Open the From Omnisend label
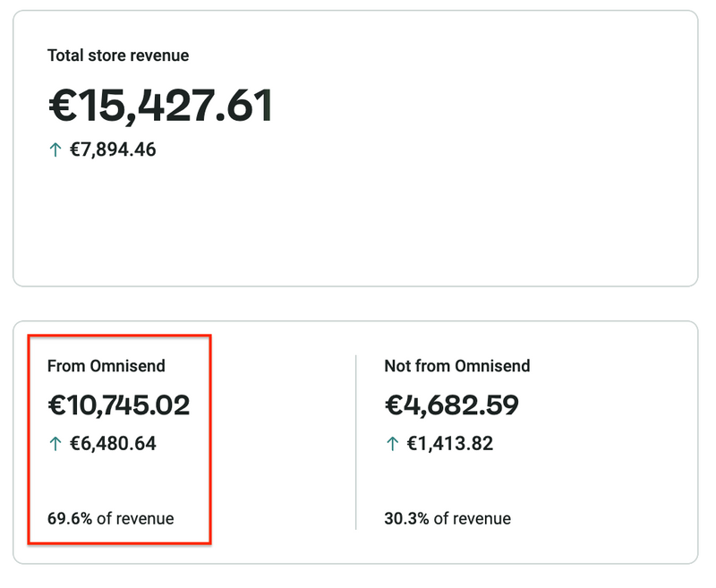 click(x=107, y=365)
